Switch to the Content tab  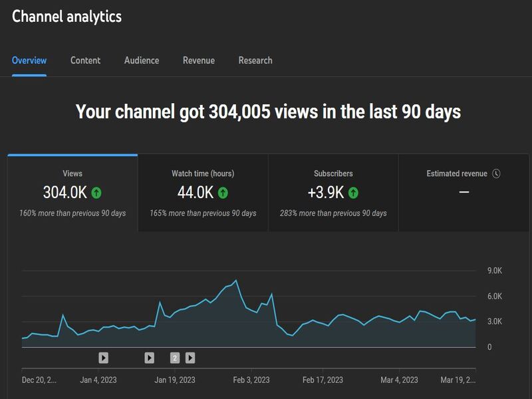85,61
